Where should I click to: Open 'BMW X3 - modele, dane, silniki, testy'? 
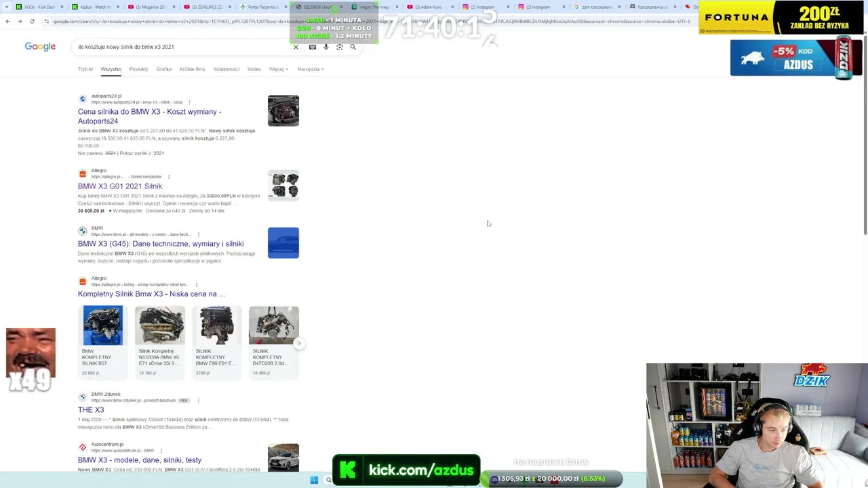pyautogui.click(x=140, y=460)
